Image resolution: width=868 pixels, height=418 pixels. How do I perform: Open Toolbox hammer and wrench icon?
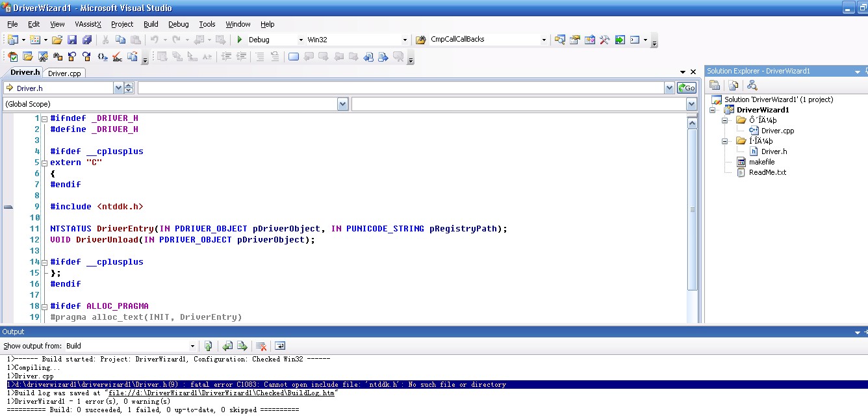[x=604, y=40]
